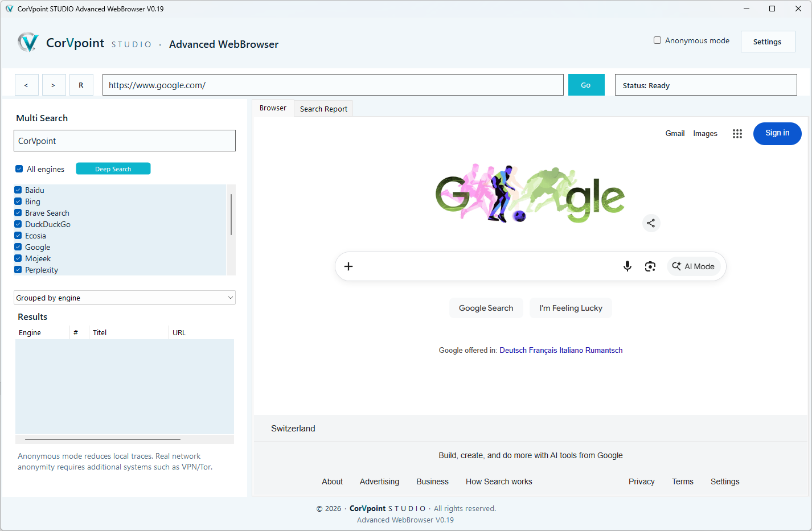Screen dimensions: 812x531
Task: Click the Multi Search query field
Action: 125,141
